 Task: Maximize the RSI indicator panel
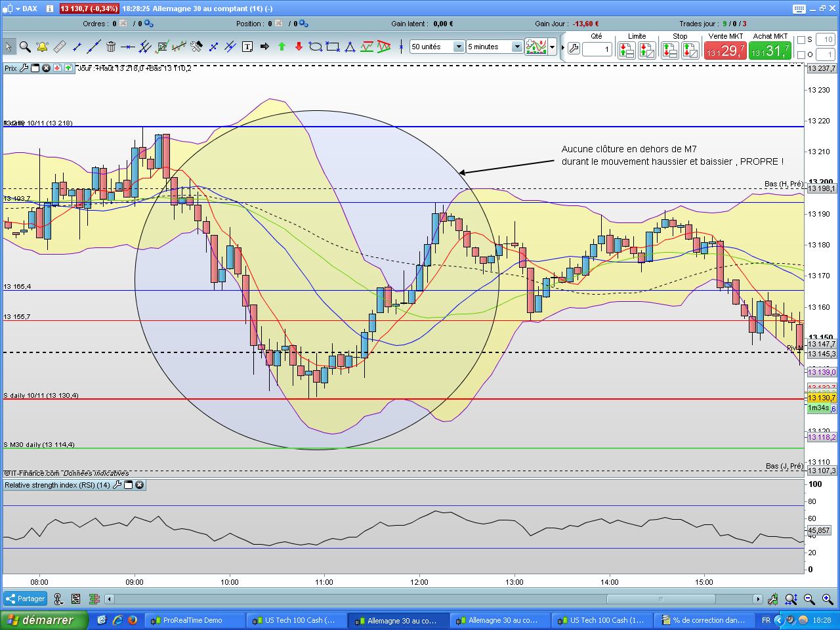(x=129, y=485)
